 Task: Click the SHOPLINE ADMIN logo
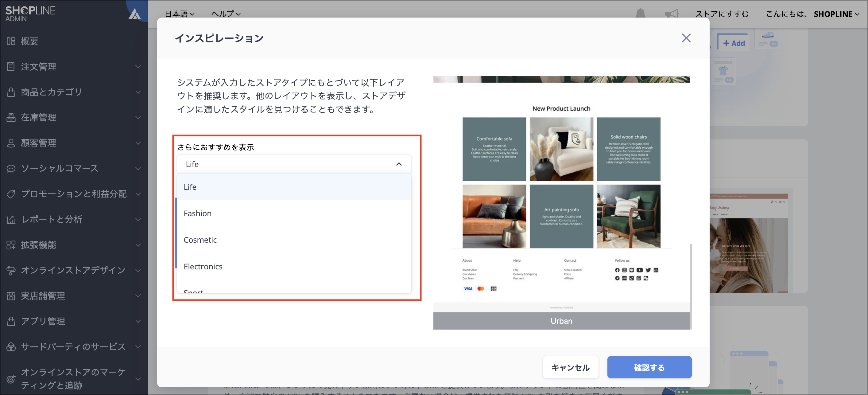[x=30, y=14]
